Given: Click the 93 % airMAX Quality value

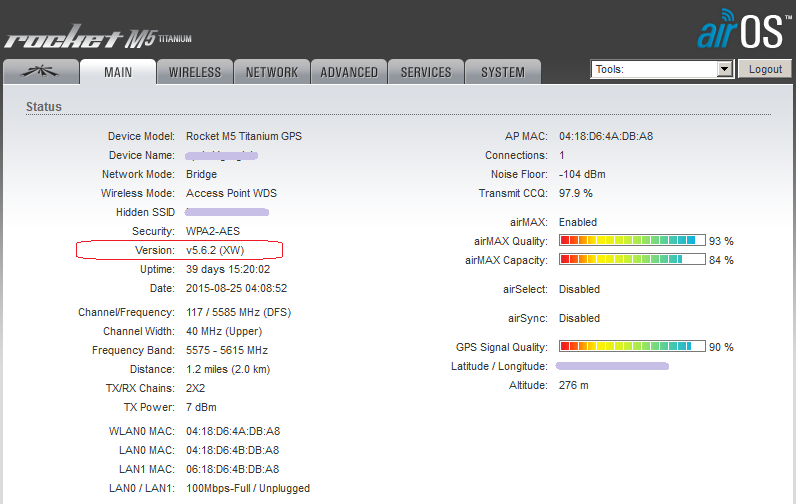Looking at the screenshot, I should 721,241.
